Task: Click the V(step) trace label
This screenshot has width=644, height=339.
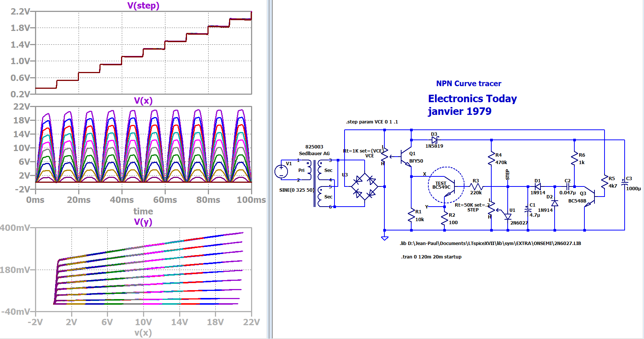Action: tap(143, 6)
